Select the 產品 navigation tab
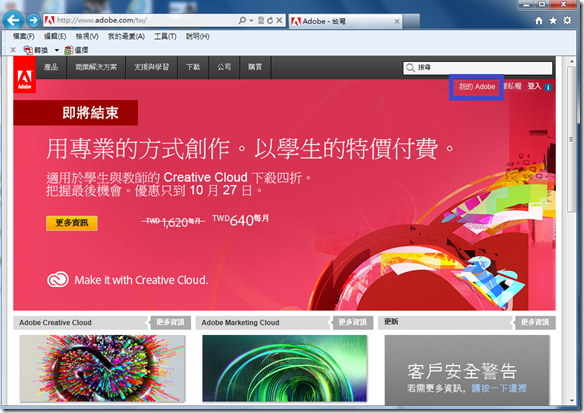Viewport: 584px width, 413px height. (x=51, y=67)
